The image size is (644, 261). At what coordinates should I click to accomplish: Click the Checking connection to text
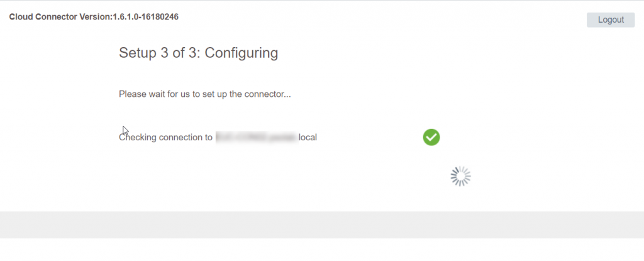click(165, 137)
